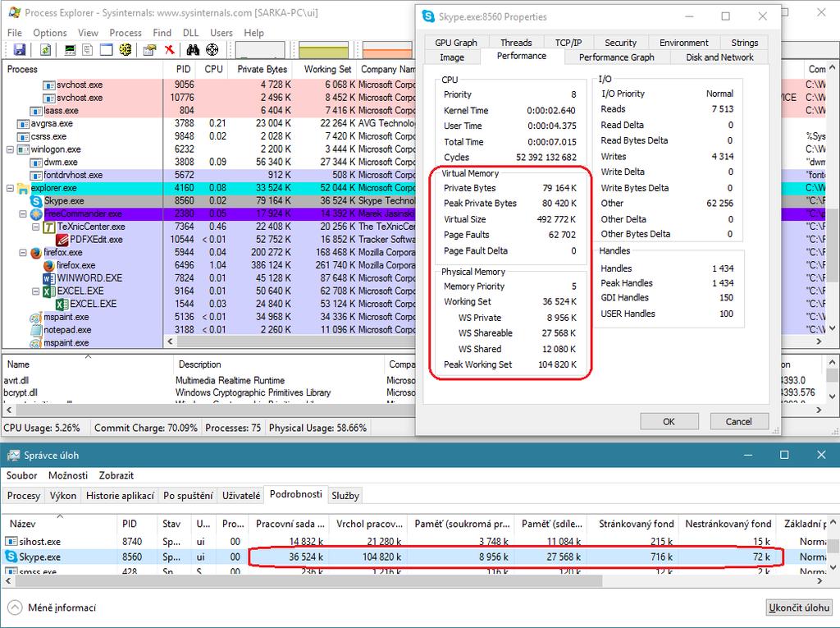Screen dimensions: 840x628
Task: Click the left arrow of the process list scrollbar
Action: [x=171, y=341]
